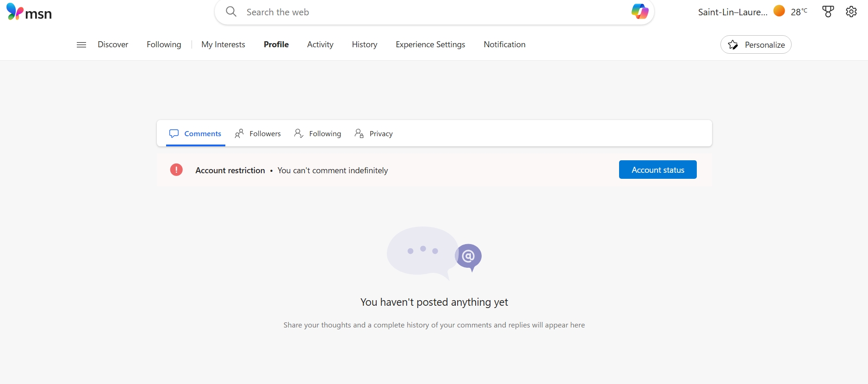This screenshot has height=384, width=868.
Task: Click the Personalize star icon
Action: click(733, 44)
